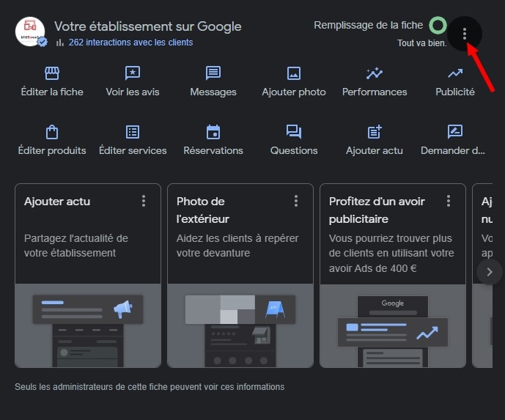Open Voir les avis star icon

coord(133,73)
